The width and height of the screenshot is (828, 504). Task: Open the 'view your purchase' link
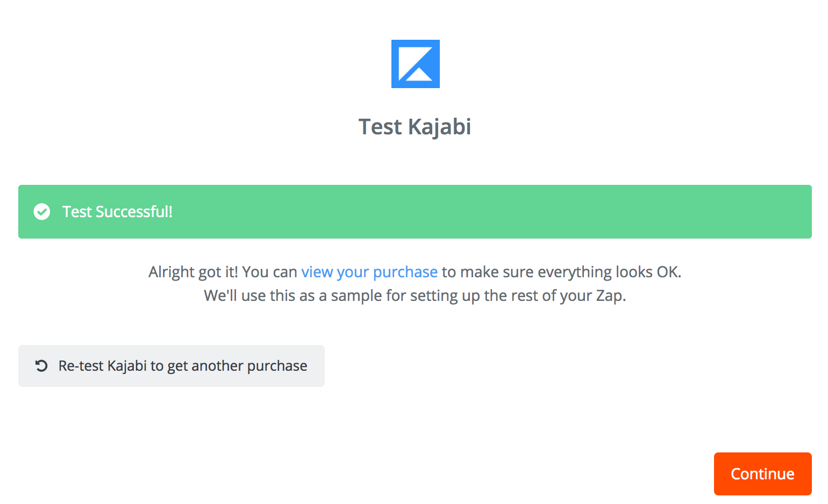point(369,272)
